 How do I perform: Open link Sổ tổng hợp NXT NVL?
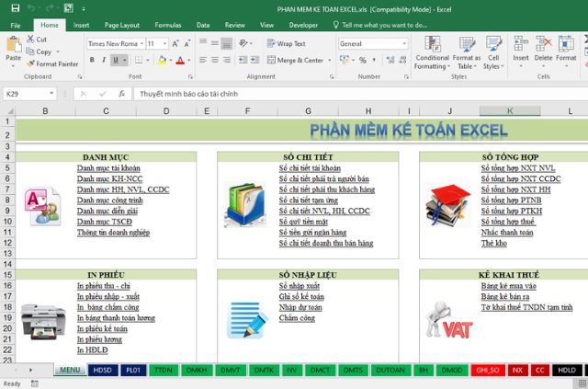pyautogui.click(x=518, y=168)
